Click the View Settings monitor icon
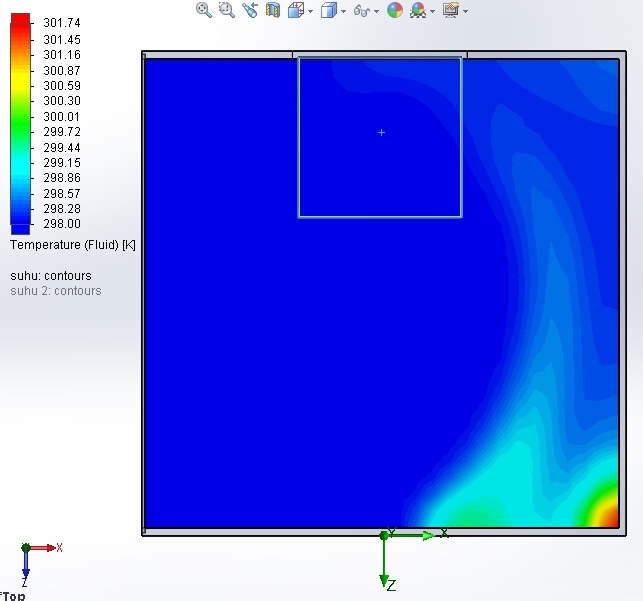The height and width of the screenshot is (601, 643). [451, 10]
